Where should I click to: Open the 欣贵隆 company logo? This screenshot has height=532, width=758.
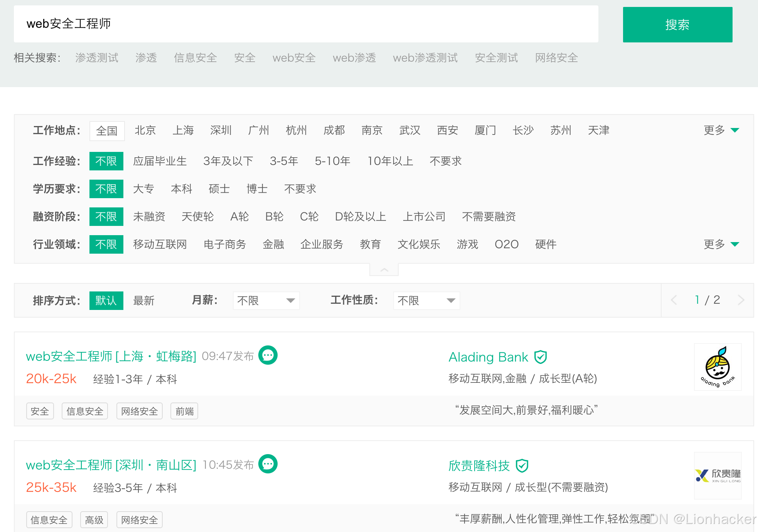(718, 475)
